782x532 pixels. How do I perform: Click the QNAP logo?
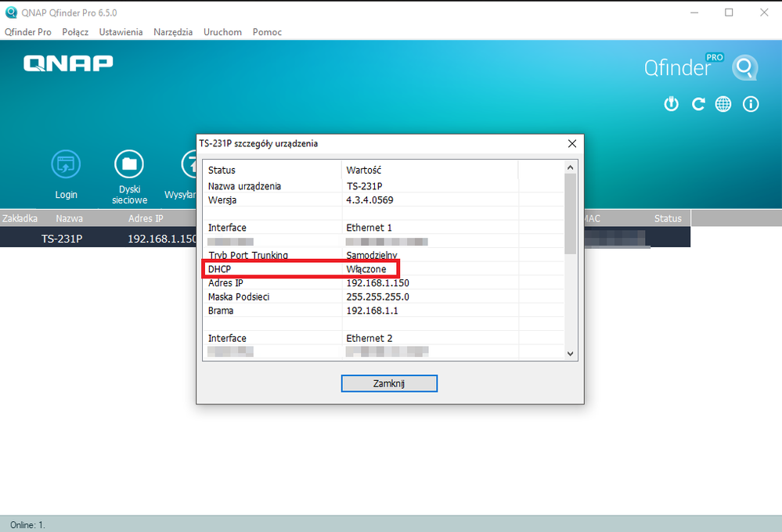(x=68, y=63)
